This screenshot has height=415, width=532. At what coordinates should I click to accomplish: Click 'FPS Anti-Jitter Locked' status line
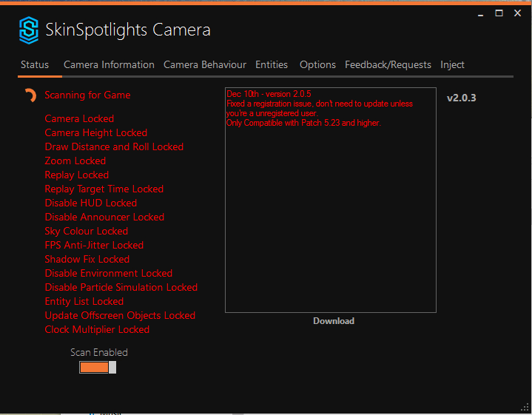coord(94,246)
